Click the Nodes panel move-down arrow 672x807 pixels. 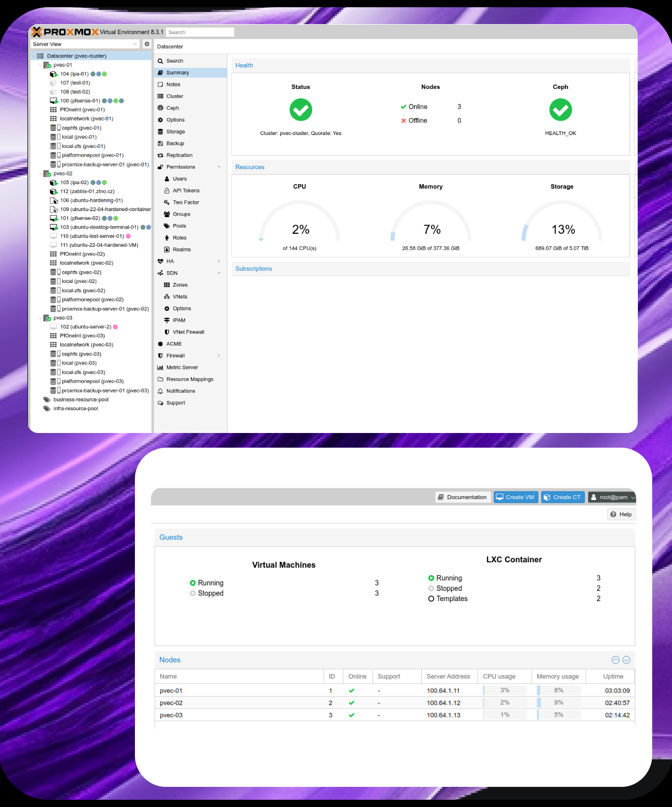tap(627, 660)
